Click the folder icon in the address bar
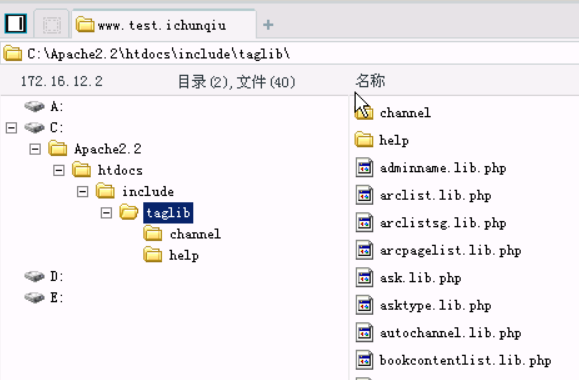The height and width of the screenshot is (380, 579). coord(13,54)
